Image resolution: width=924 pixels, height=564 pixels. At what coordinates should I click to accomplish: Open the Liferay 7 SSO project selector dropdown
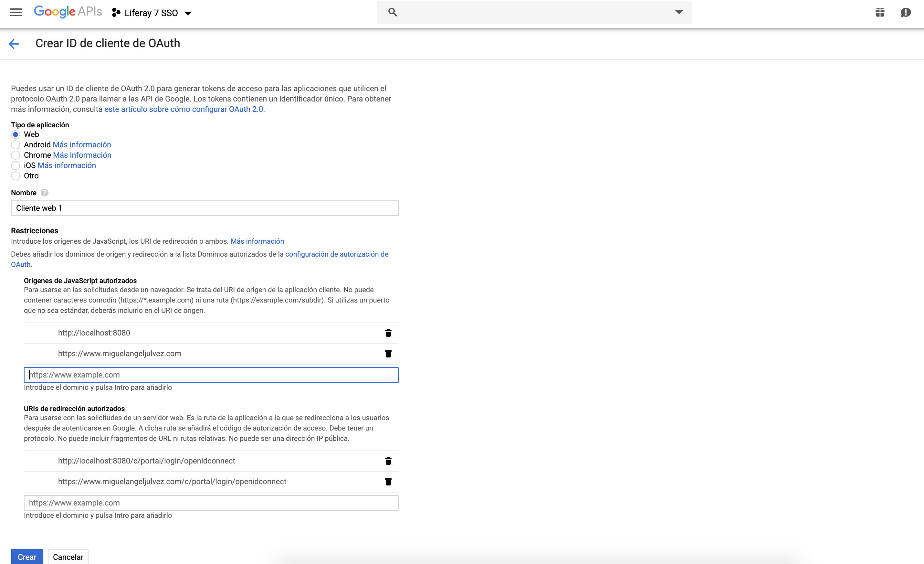(152, 13)
